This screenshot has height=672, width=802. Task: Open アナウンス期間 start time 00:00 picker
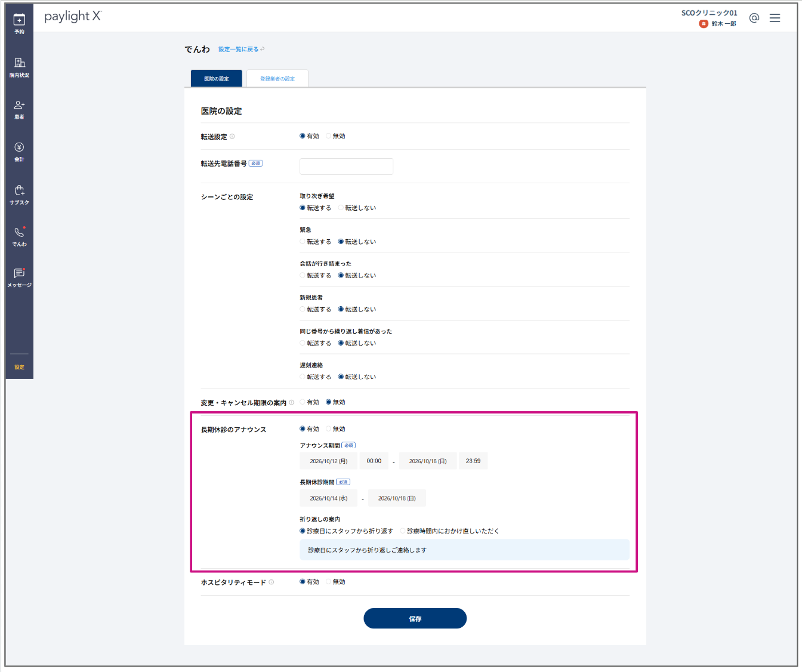(374, 461)
